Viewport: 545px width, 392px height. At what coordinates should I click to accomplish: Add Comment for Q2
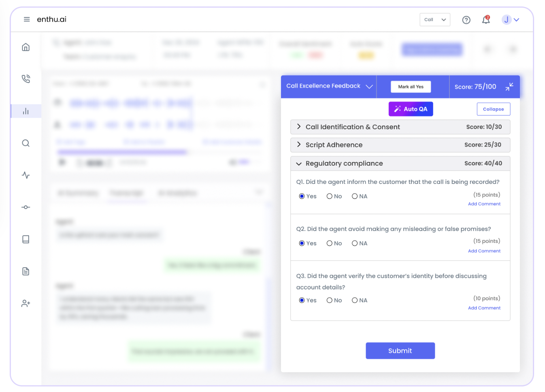point(484,251)
